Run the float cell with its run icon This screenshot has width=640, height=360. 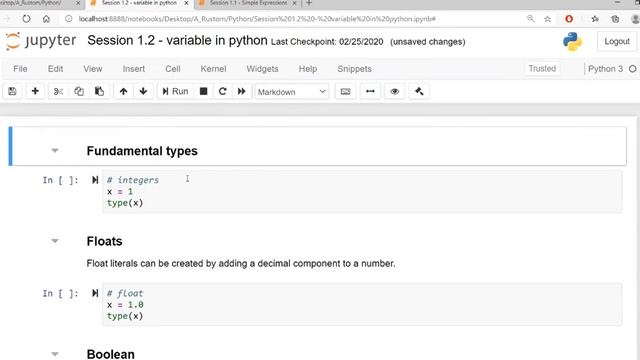pyautogui.click(x=95, y=293)
